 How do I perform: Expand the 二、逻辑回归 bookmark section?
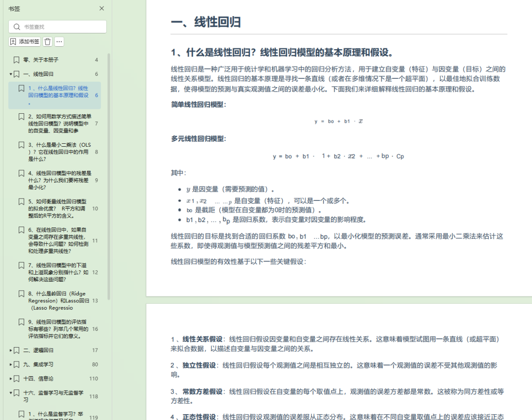point(10,350)
